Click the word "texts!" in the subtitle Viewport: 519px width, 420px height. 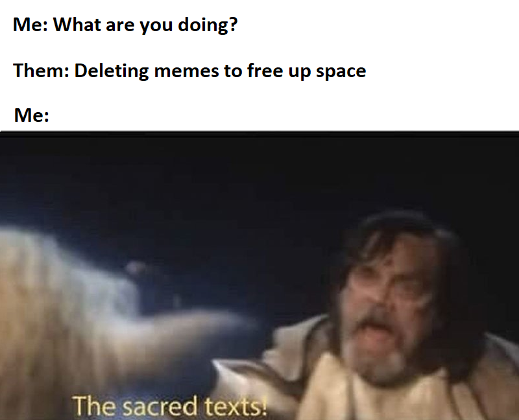pos(235,406)
